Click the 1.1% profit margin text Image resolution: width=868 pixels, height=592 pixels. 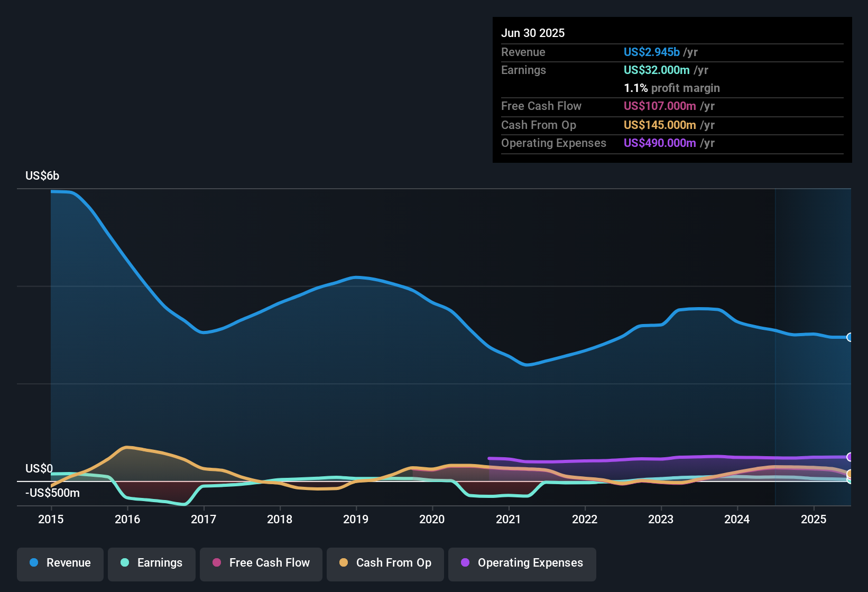click(x=672, y=88)
